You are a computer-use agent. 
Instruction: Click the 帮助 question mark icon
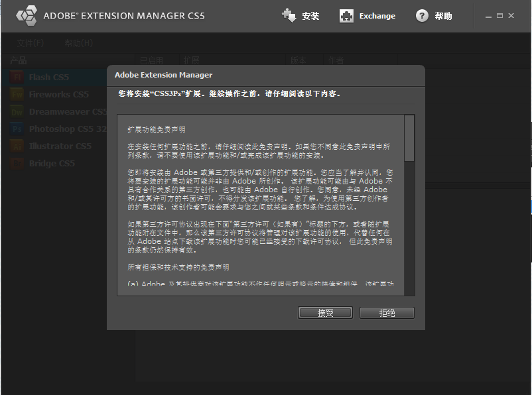[422, 16]
